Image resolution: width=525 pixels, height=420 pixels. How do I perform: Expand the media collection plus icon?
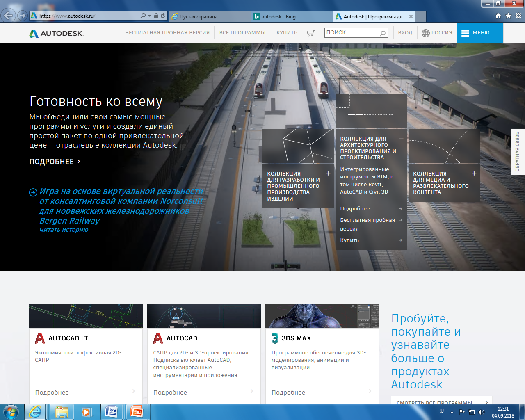474,173
